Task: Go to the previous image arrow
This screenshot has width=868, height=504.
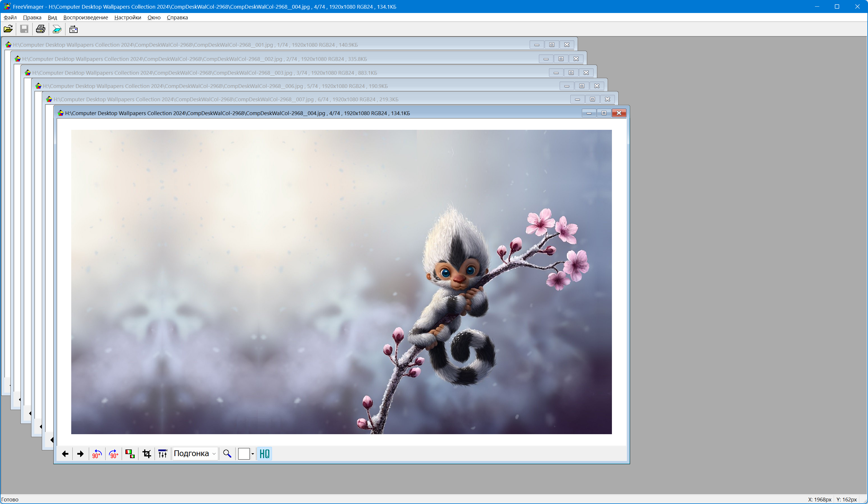Action: click(65, 454)
